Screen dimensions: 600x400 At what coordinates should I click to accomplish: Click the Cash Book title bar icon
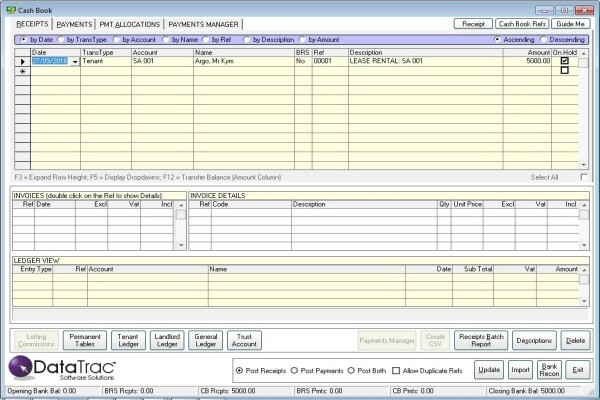click(x=11, y=10)
